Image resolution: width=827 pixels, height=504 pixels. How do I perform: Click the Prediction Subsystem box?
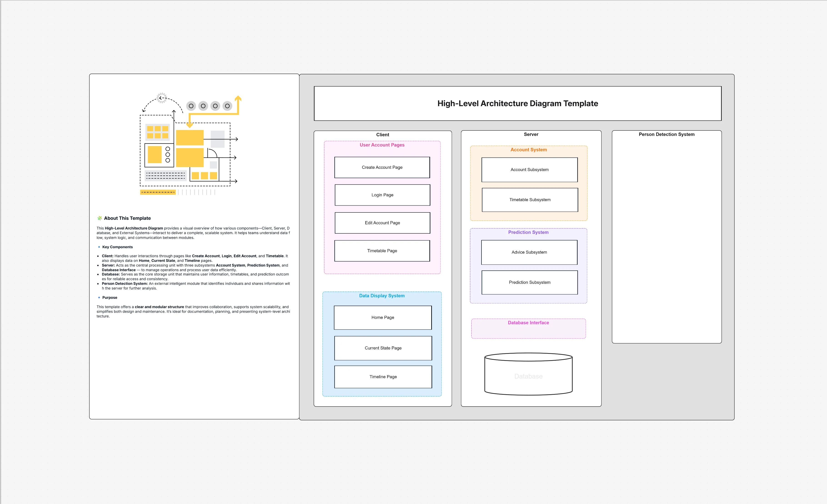[529, 282]
